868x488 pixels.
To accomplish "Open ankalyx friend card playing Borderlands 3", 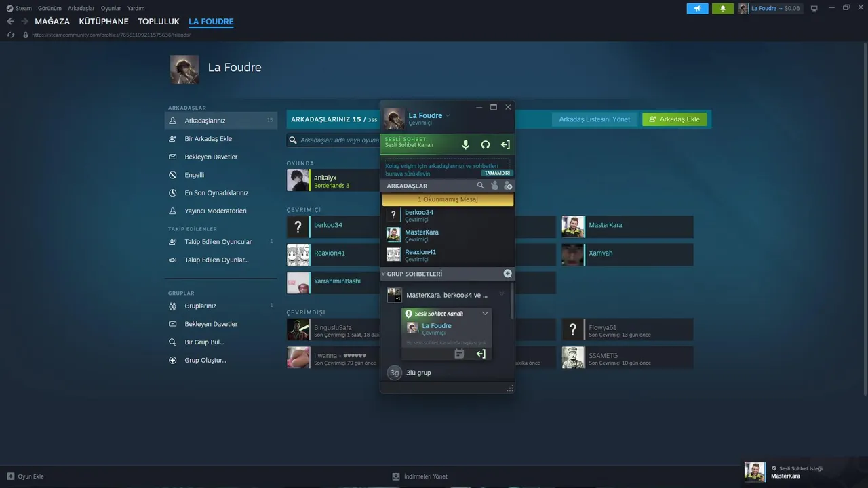I will pos(333,180).
